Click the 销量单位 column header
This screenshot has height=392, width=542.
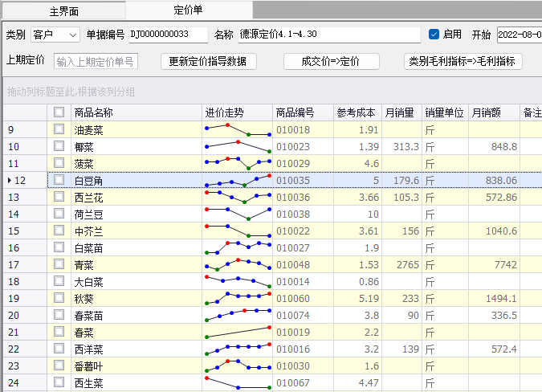[445, 112]
